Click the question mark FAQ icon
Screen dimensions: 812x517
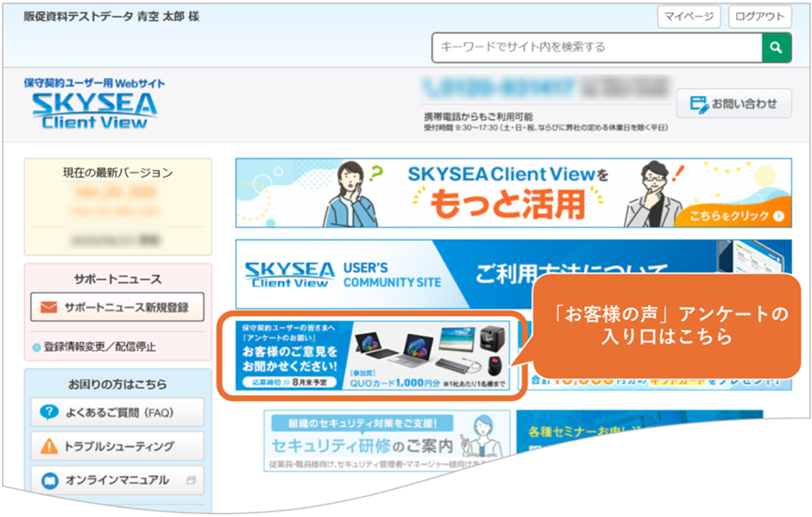pos(49,412)
